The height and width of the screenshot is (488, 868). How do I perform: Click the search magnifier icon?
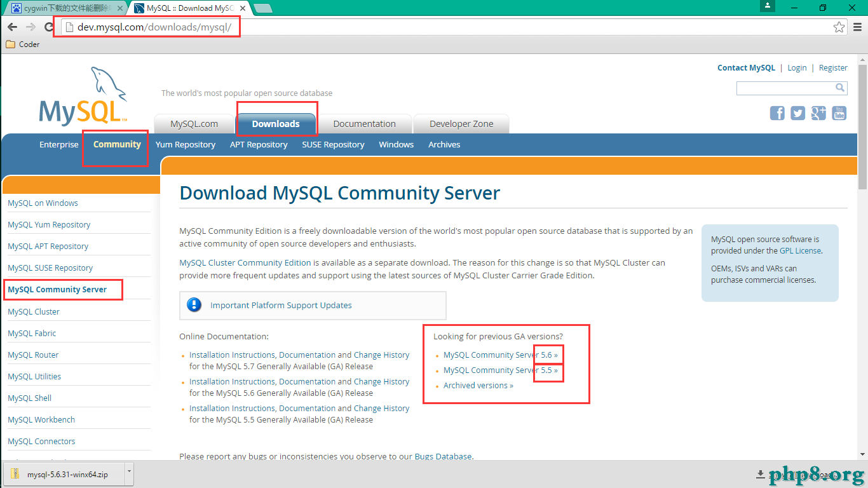tap(839, 88)
